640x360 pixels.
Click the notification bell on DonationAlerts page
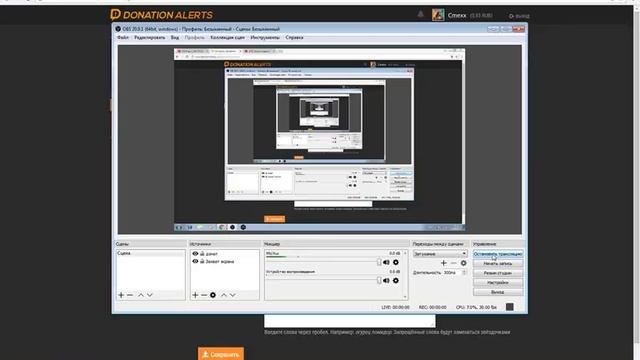click(x=420, y=14)
